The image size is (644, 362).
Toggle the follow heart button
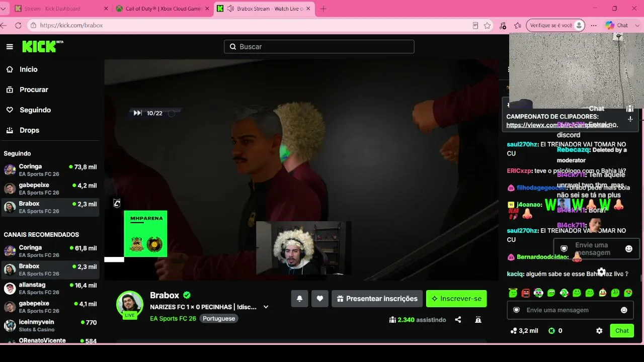click(x=320, y=299)
